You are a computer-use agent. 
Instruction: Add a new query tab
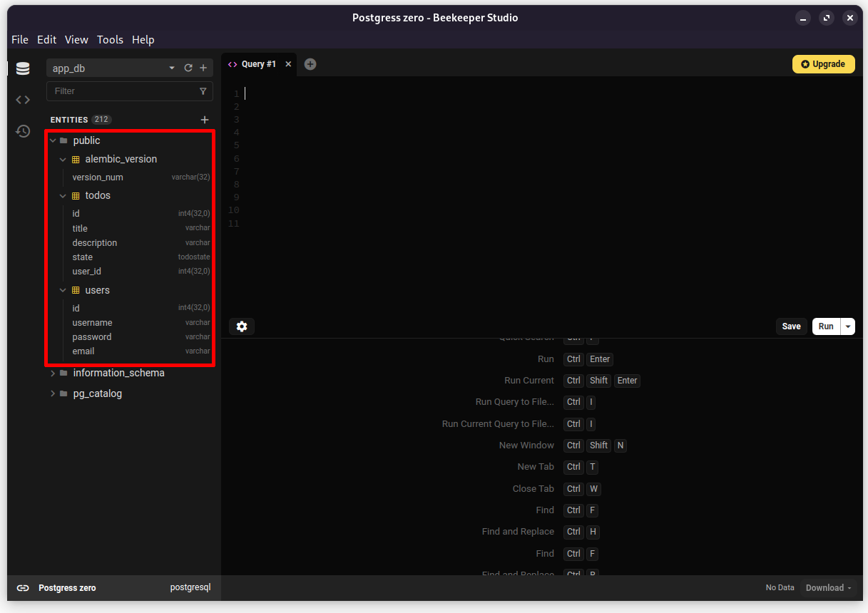[310, 64]
